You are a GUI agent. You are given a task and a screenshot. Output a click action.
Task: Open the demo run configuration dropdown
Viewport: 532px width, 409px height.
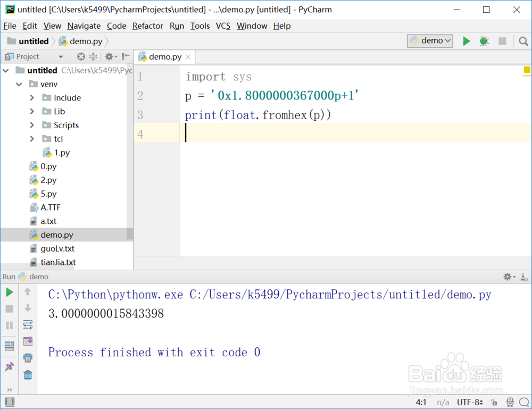point(430,41)
